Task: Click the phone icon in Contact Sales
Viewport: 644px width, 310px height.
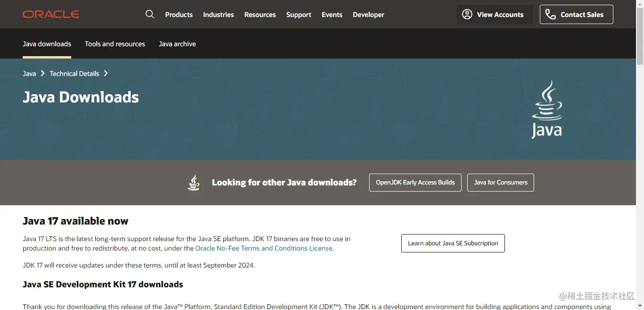Action: 550,14
